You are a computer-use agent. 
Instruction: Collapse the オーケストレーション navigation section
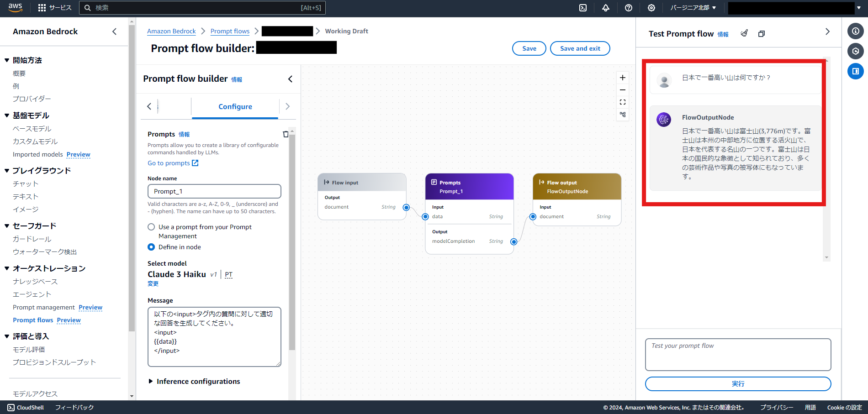tap(7, 268)
